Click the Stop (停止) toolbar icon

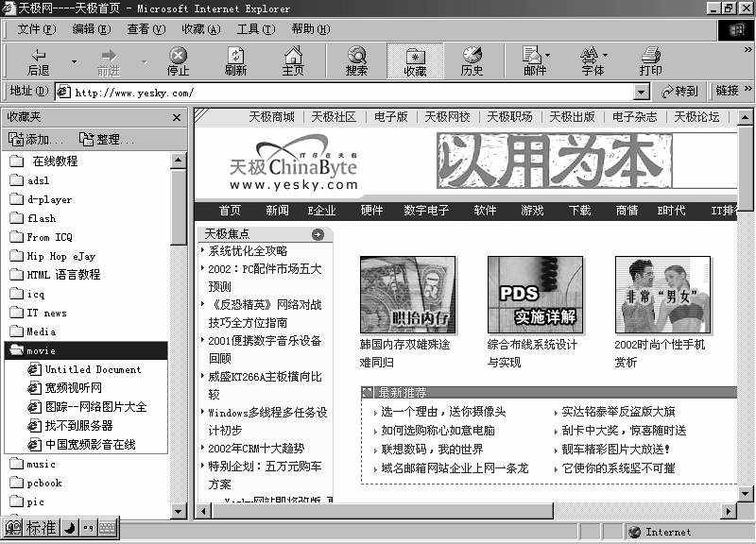pyautogui.click(x=177, y=59)
